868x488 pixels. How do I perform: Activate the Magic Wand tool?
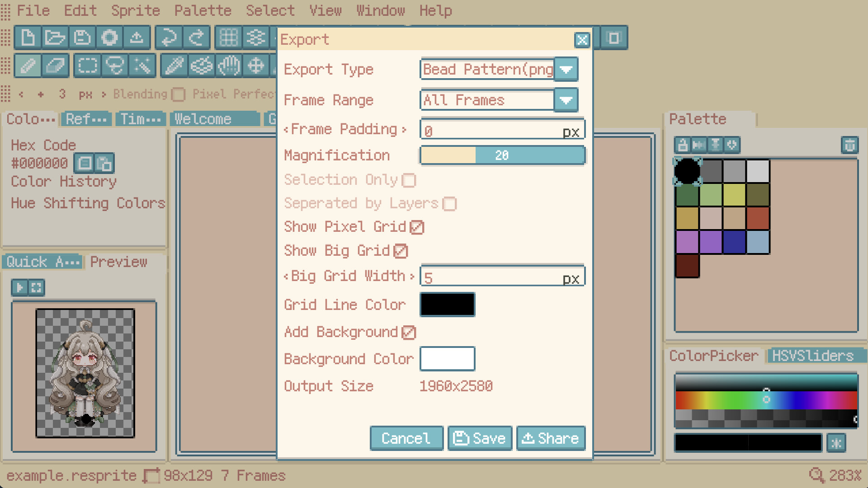pyautogui.click(x=142, y=66)
